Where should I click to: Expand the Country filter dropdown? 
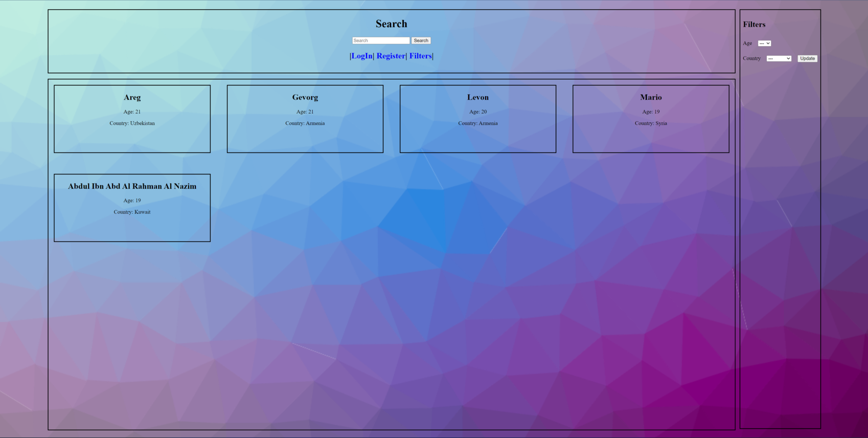779,58
